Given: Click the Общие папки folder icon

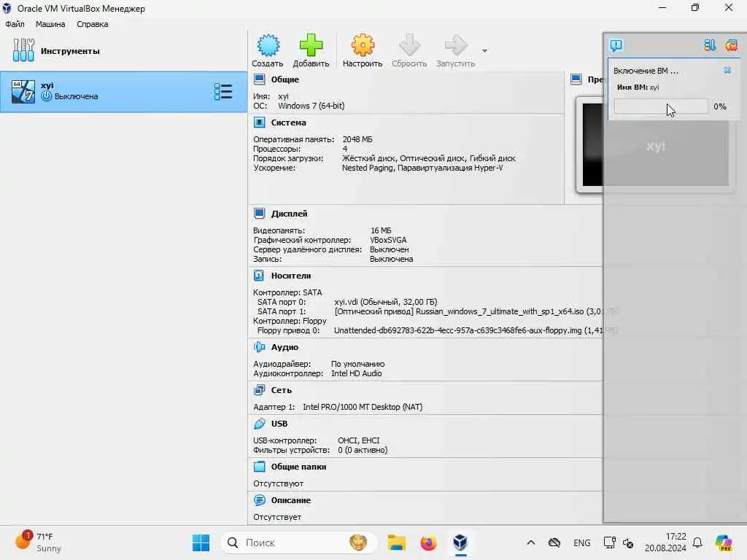Looking at the screenshot, I should pos(260,466).
